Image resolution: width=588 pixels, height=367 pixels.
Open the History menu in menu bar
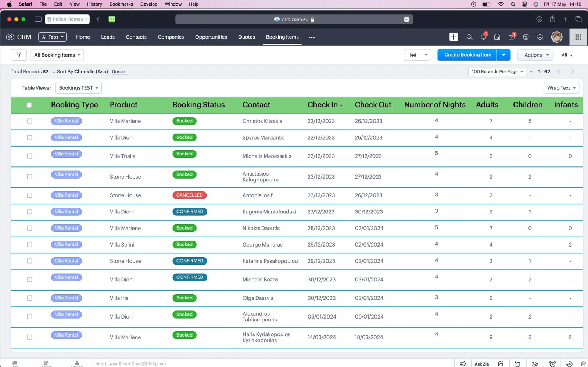point(94,4)
